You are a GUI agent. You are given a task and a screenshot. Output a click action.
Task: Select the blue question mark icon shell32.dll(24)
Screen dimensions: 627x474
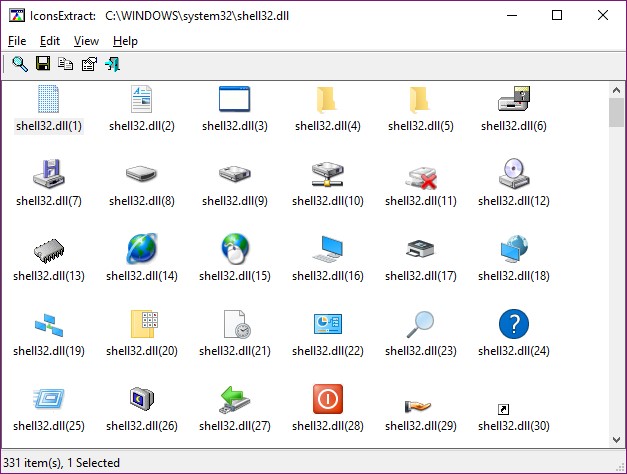point(514,324)
